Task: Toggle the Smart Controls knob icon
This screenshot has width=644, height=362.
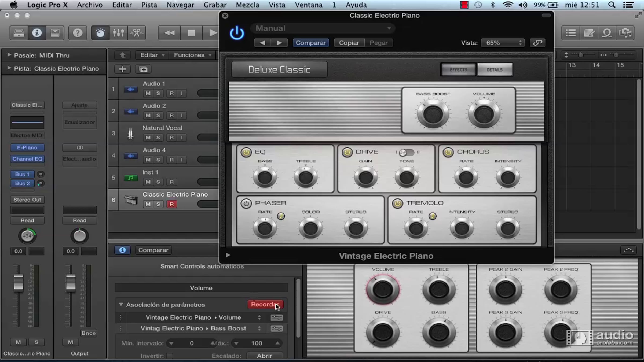Action: pos(100,33)
